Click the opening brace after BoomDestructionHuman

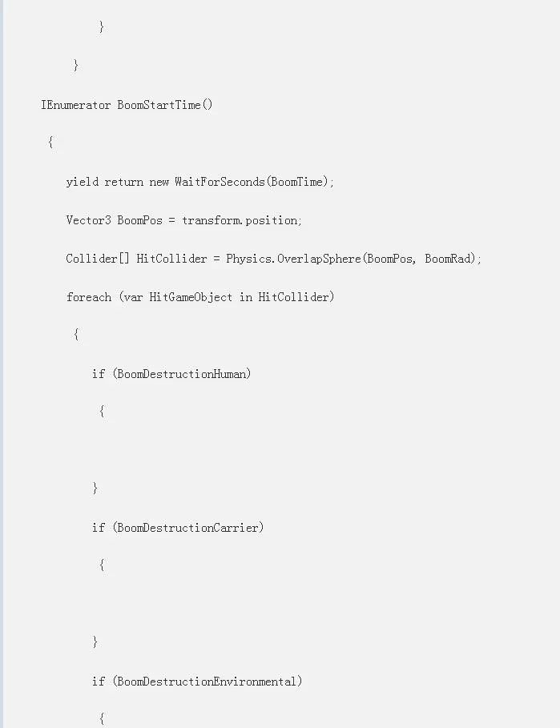(x=102, y=412)
